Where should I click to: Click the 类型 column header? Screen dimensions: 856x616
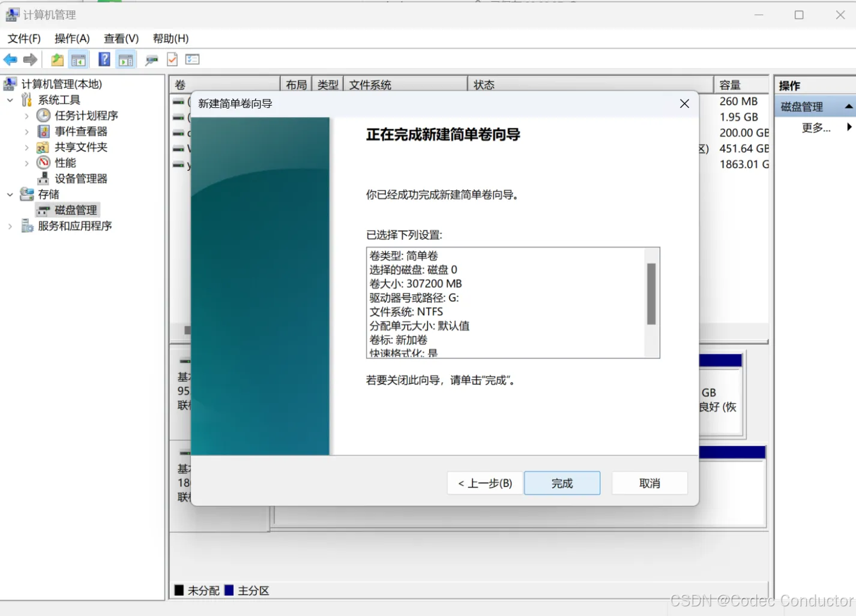pyautogui.click(x=328, y=85)
